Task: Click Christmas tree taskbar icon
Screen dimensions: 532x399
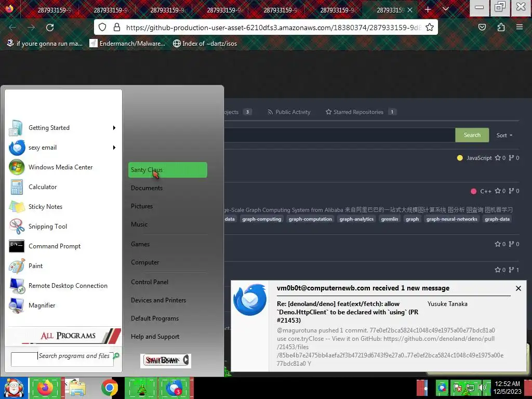Action: (141, 388)
